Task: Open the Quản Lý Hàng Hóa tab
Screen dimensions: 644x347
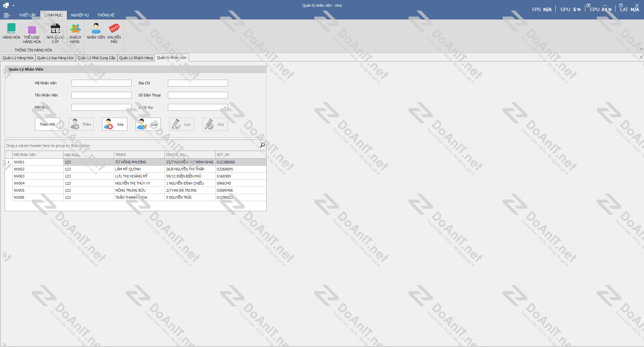Action: 18,58
